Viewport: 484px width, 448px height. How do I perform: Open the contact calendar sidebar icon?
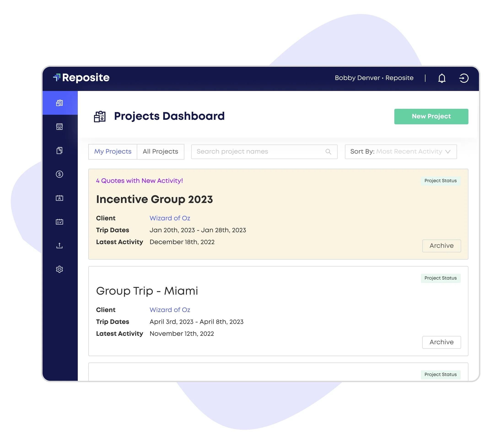point(59,198)
